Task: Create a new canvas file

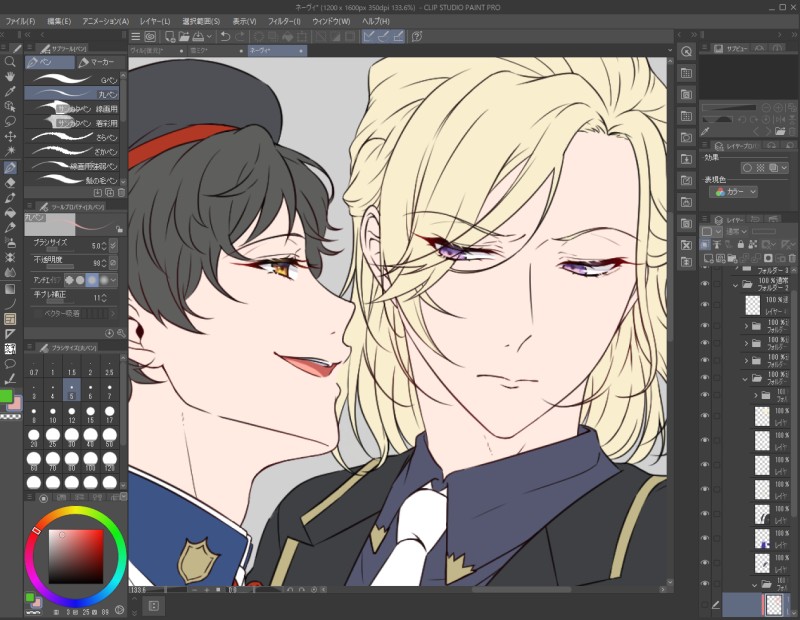Action: click(169, 36)
